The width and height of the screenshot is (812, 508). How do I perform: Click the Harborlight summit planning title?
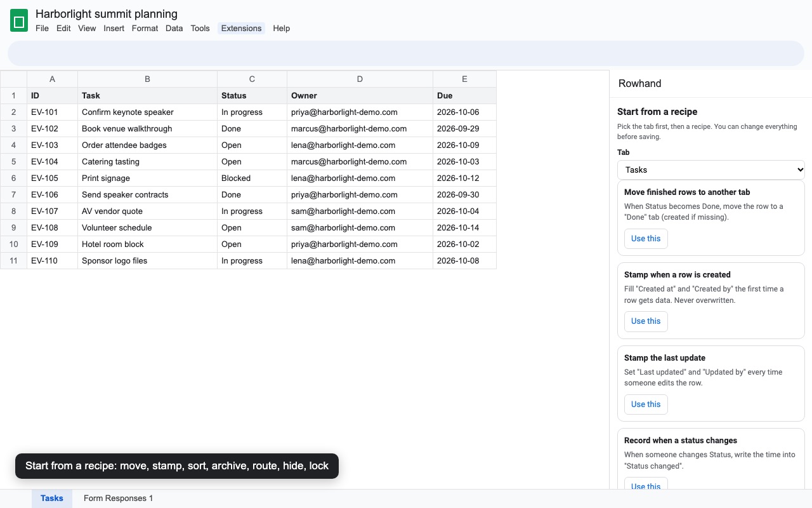pyautogui.click(x=107, y=14)
